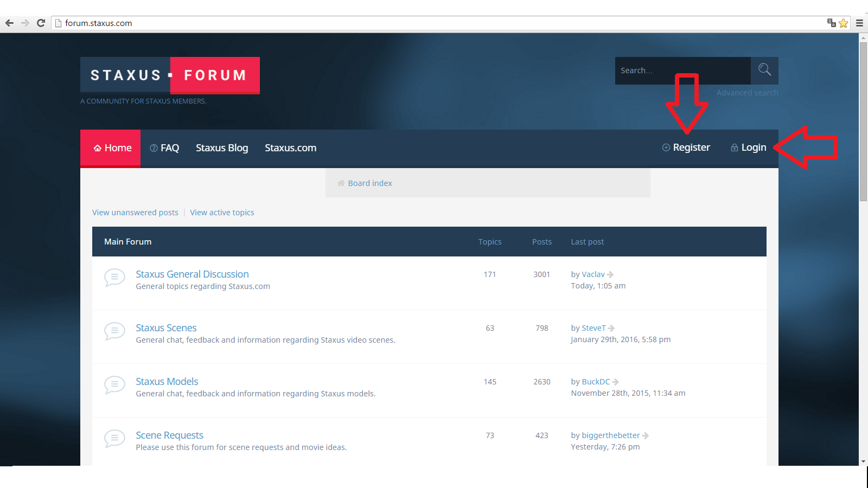Click the Posts column header
The width and height of the screenshot is (868, 488).
(542, 242)
